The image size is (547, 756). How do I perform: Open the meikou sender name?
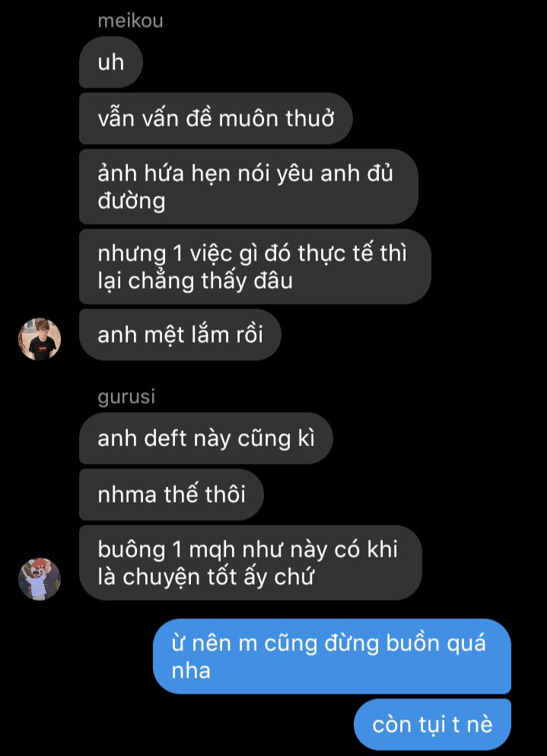(130, 21)
